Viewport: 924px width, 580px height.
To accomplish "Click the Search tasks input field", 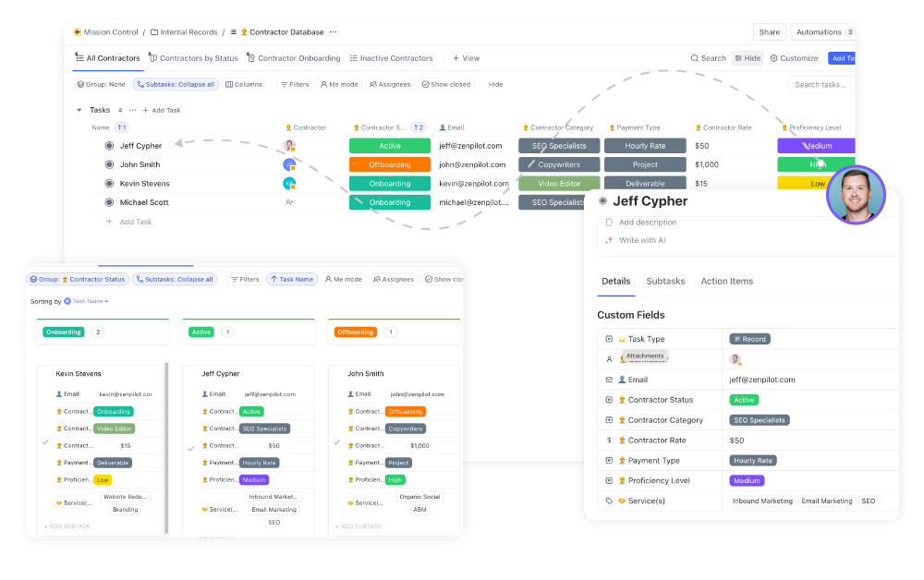I will coord(822,84).
